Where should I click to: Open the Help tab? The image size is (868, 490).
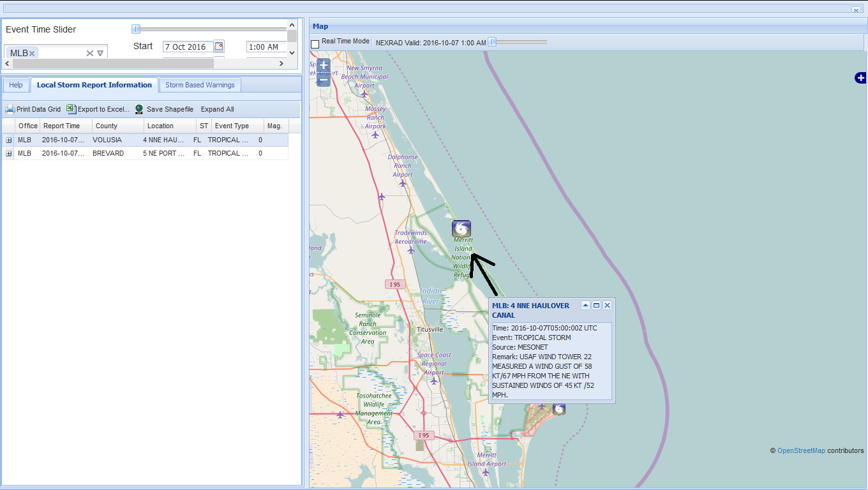(x=16, y=85)
